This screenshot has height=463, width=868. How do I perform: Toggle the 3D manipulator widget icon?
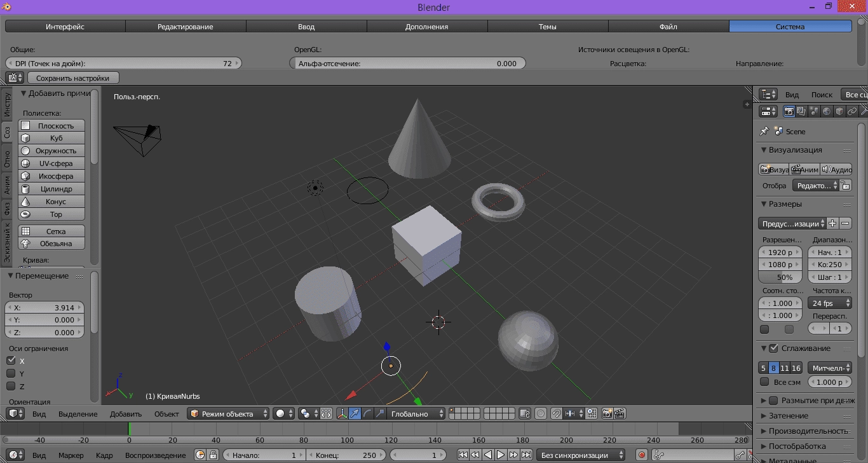[342, 413]
